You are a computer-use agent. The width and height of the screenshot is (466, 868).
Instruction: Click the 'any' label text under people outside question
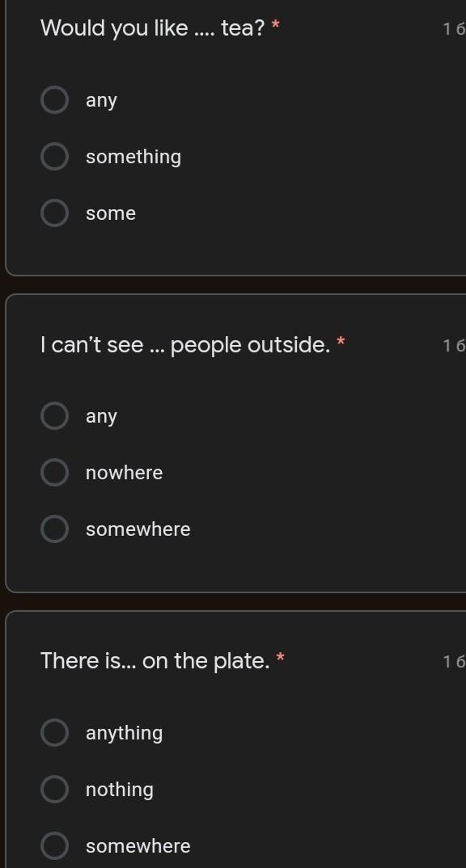point(101,417)
